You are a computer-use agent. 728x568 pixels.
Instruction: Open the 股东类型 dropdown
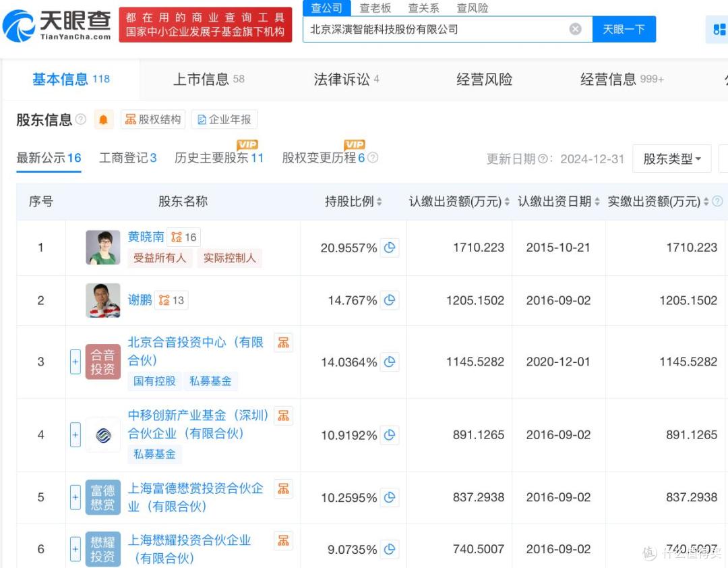coord(671,159)
